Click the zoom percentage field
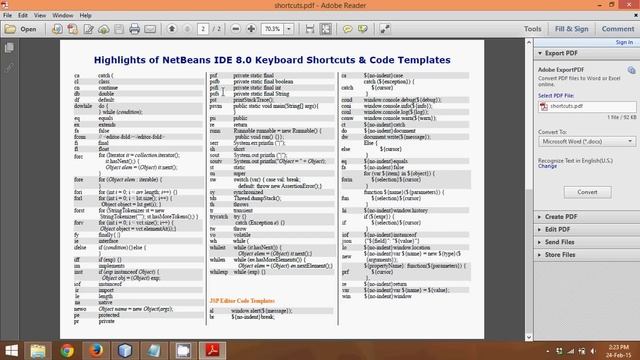Screen dimensions: 640x360 (x=272, y=29)
